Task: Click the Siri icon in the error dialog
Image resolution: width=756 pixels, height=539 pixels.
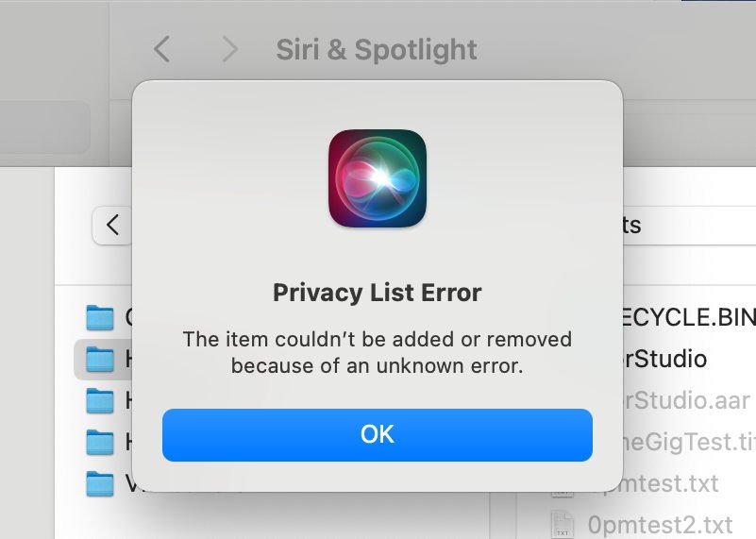Action: 378,178
